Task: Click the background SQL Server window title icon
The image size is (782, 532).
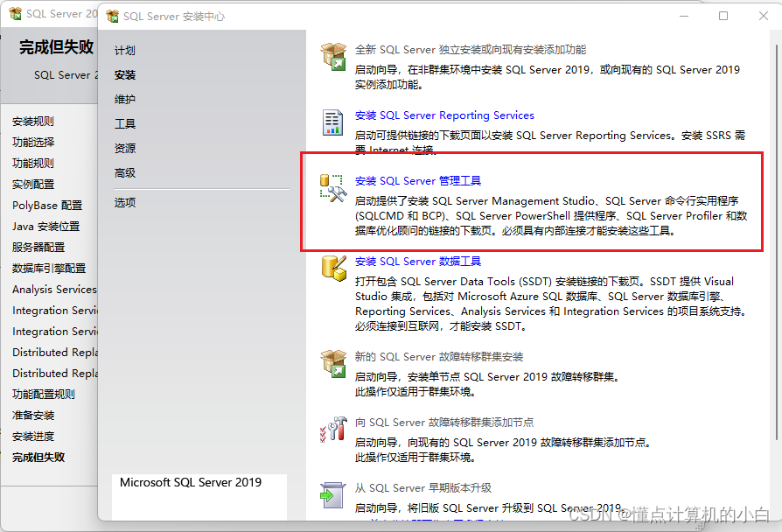Action: coord(16,14)
